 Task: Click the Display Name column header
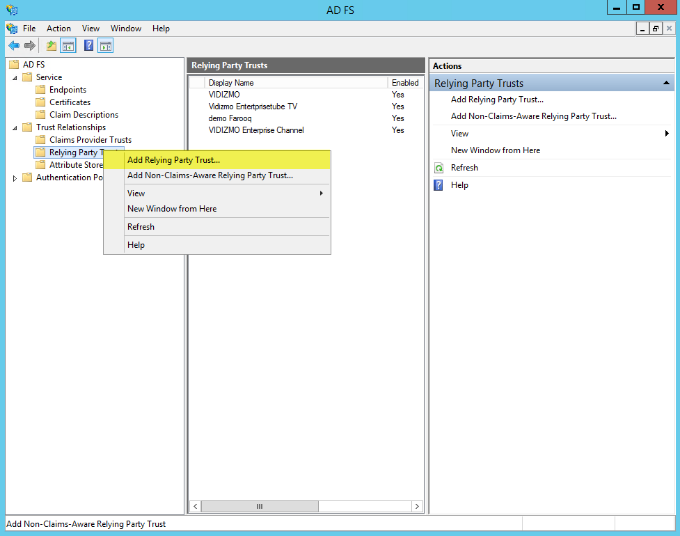231,83
